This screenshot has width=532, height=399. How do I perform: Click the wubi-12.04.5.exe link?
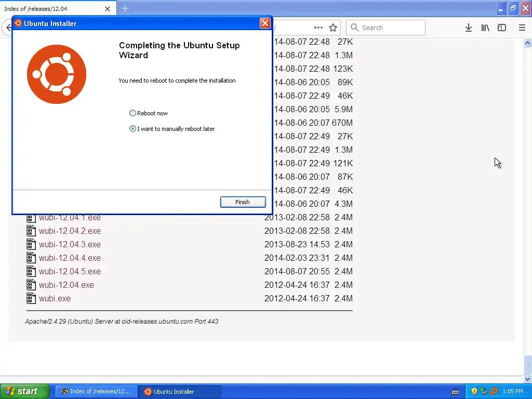click(70, 271)
